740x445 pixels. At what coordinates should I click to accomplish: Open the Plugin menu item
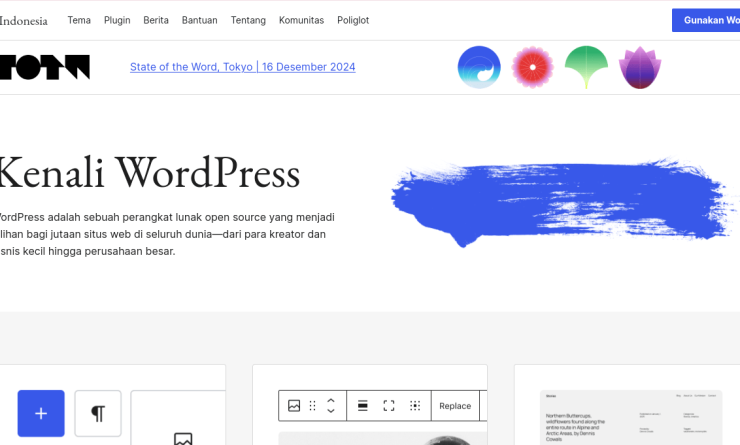point(117,20)
